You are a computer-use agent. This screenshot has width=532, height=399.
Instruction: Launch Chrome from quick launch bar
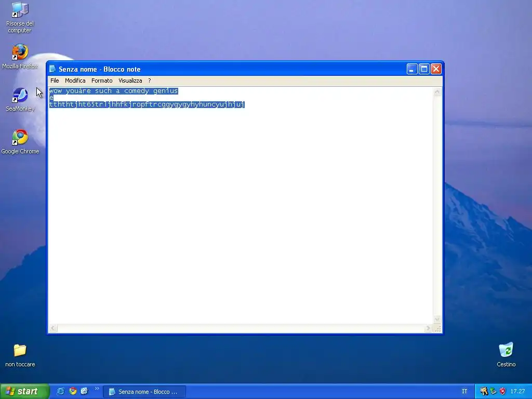tap(73, 391)
